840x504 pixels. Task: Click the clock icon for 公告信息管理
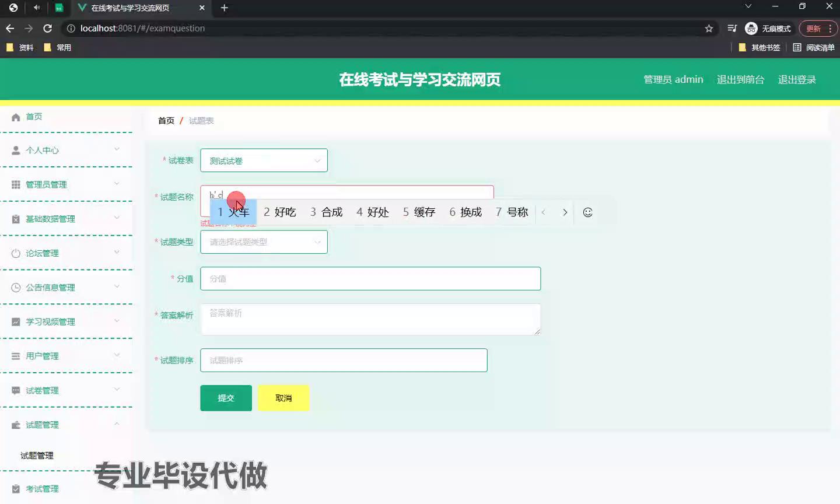click(x=16, y=288)
